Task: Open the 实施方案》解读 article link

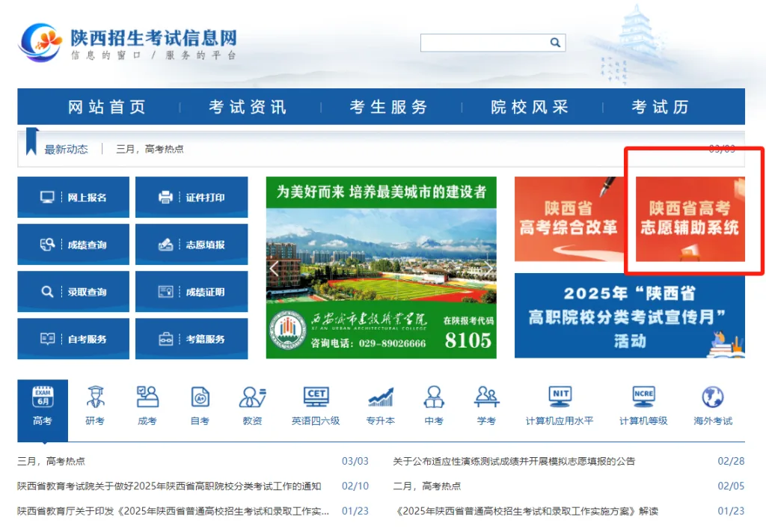Action: pos(526,510)
